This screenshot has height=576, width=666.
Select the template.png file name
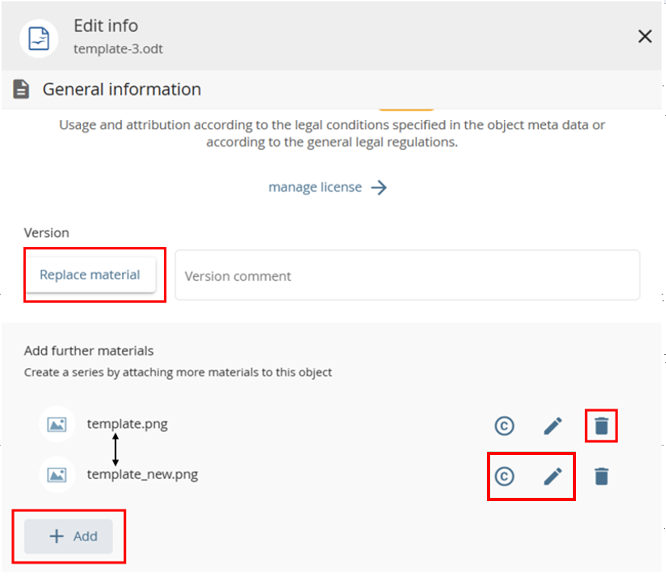click(127, 424)
